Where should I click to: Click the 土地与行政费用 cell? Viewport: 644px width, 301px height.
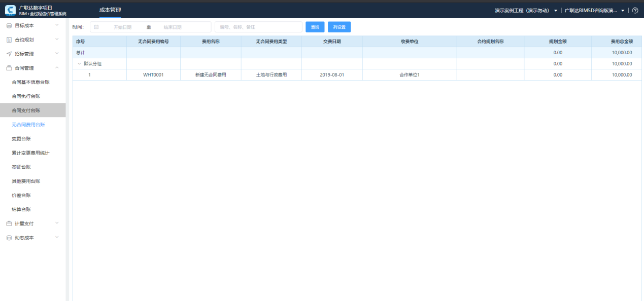click(272, 75)
